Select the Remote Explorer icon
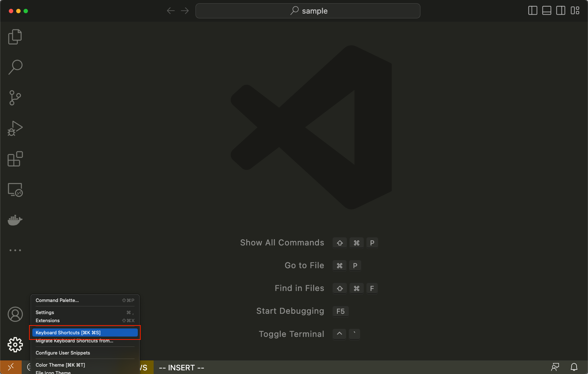The image size is (588, 374). tap(15, 190)
